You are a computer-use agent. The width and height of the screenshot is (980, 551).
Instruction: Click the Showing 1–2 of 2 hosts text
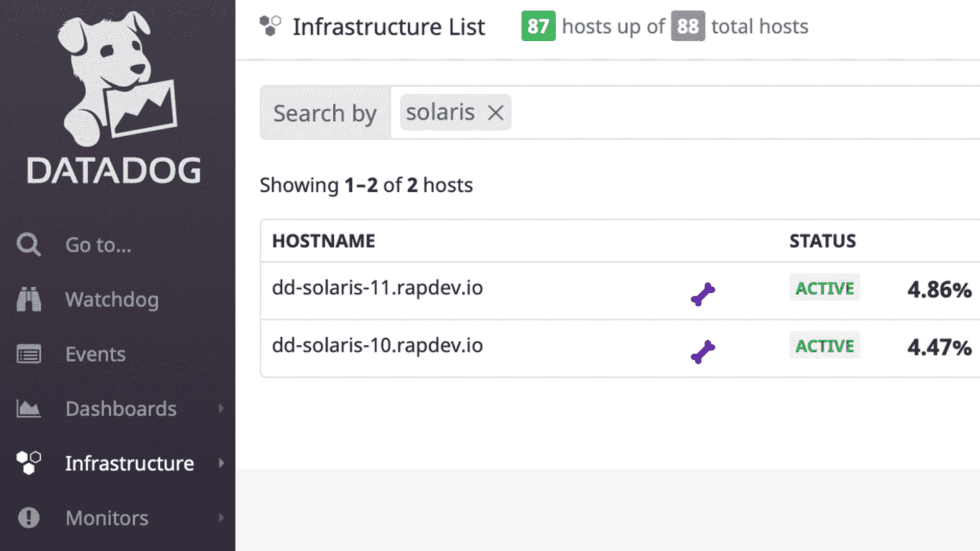(x=366, y=185)
